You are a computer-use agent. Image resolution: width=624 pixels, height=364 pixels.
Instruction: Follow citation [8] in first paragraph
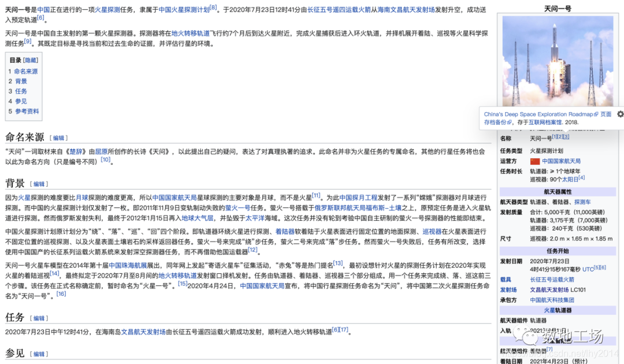pos(213,8)
